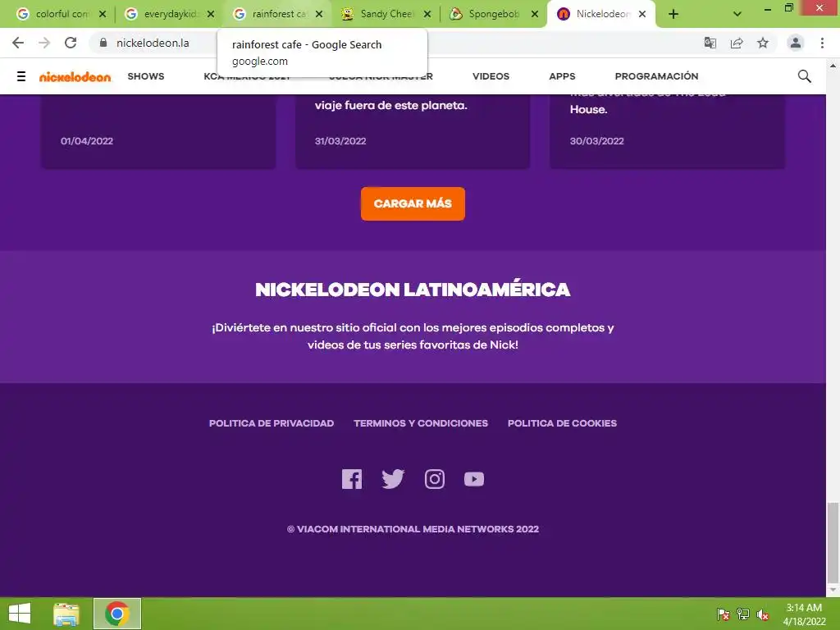Open File Explorer from taskbar
This screenshot has height=630, width=840.
click(66, 614)
